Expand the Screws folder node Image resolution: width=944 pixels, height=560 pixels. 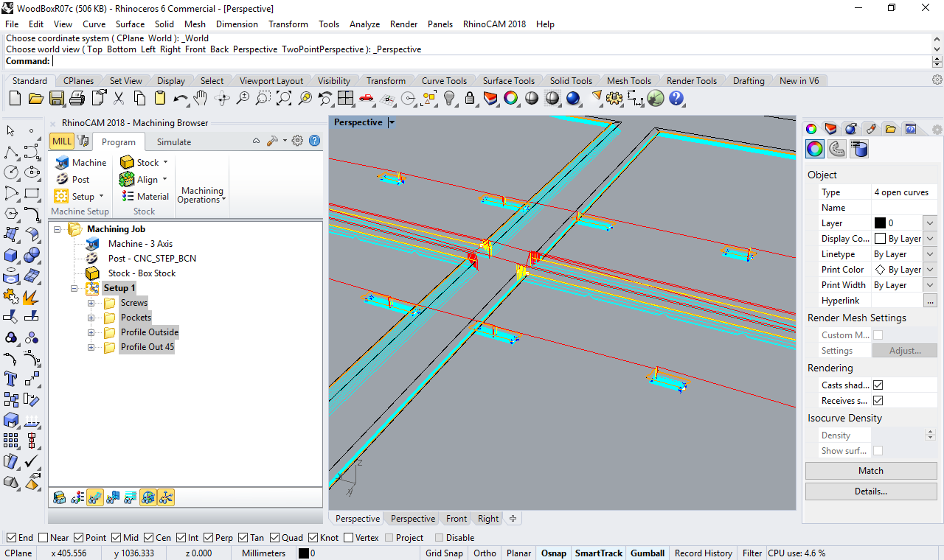coord(91,303)
